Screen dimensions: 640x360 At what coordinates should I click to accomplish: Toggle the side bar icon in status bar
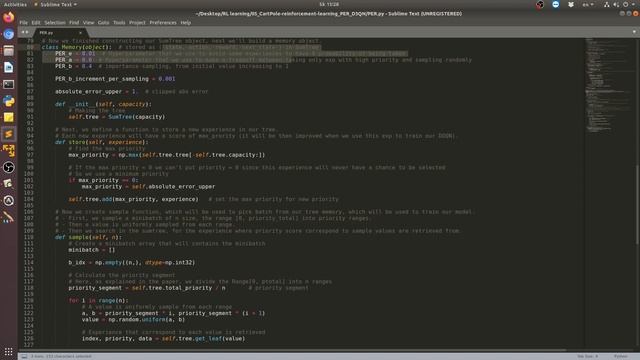pos(24,356)
